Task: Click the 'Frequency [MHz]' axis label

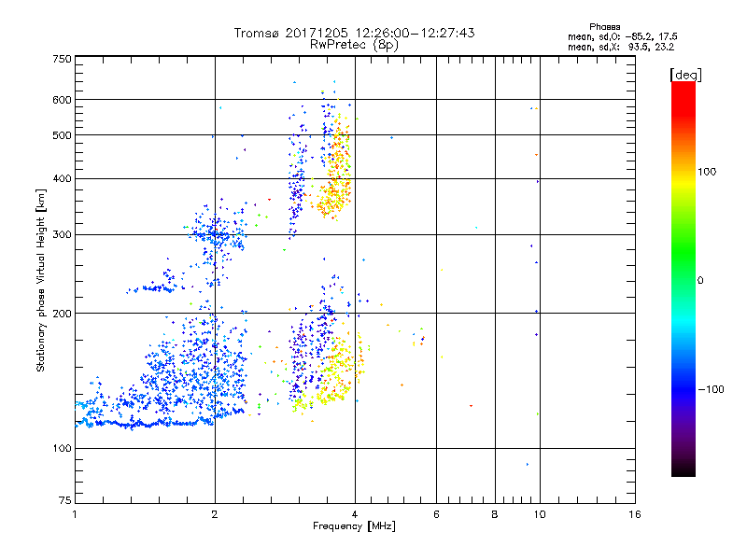Action: coord(354,526)
